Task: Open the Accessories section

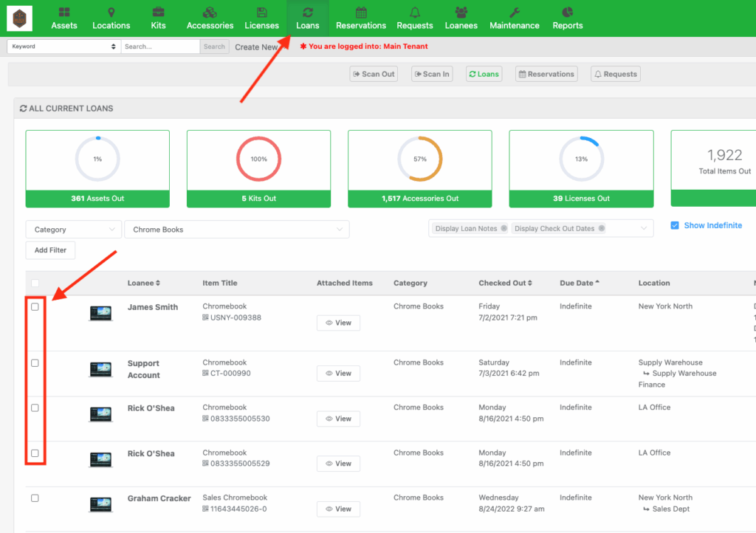Action: [210, 18]
